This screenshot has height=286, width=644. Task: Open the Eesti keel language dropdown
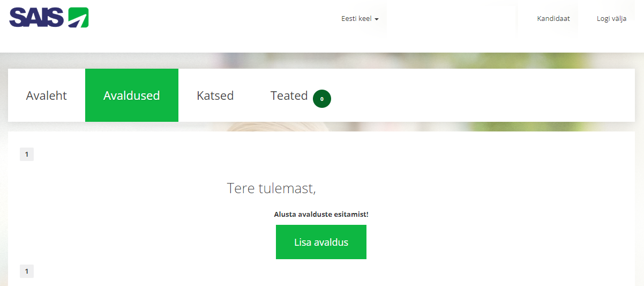[x=360, y=19]
